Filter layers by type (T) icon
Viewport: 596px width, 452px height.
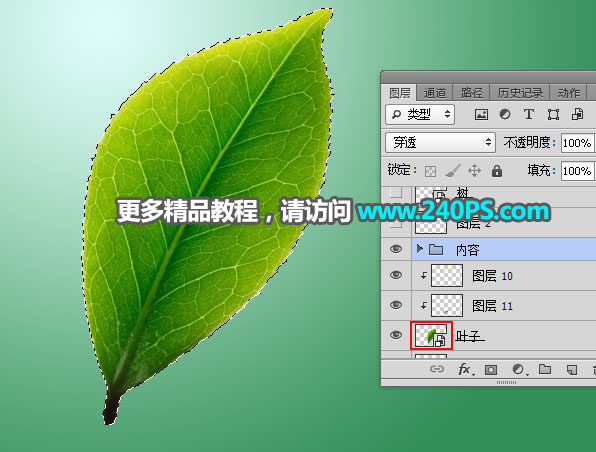[x=529, y=114]
